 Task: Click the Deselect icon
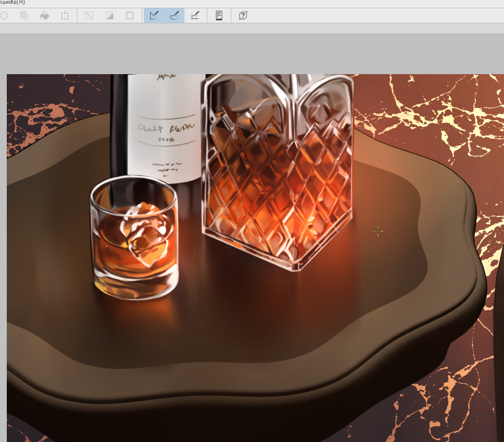tap(89, 16)
